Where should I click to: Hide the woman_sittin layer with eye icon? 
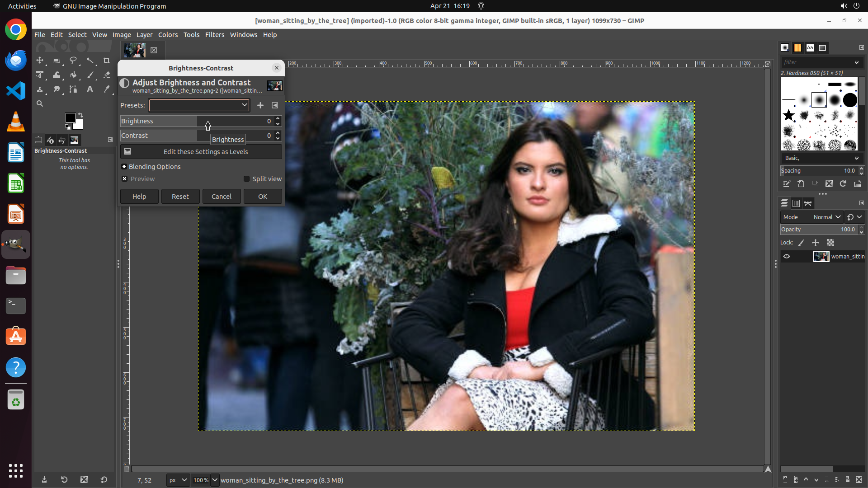tap(787, 257)
